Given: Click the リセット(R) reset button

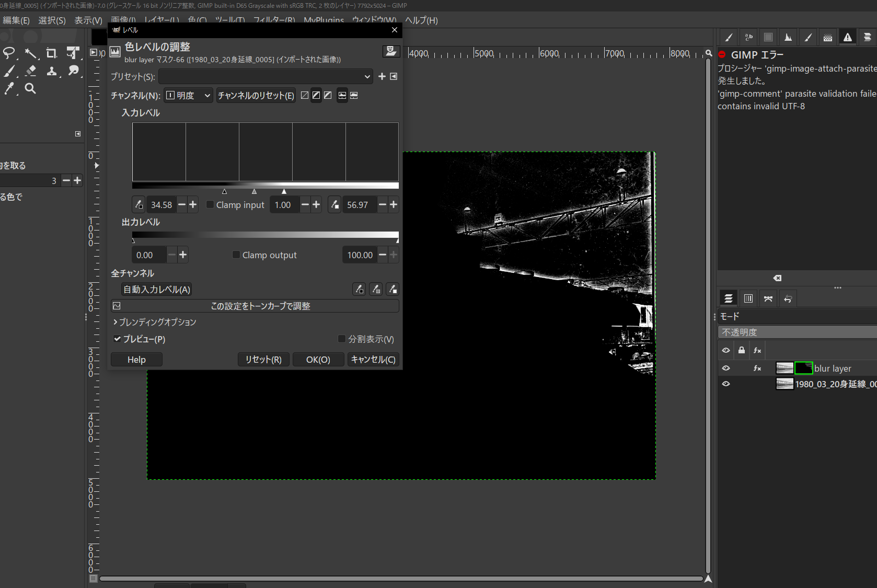Looking at the screenshot, I should [263, 360].
